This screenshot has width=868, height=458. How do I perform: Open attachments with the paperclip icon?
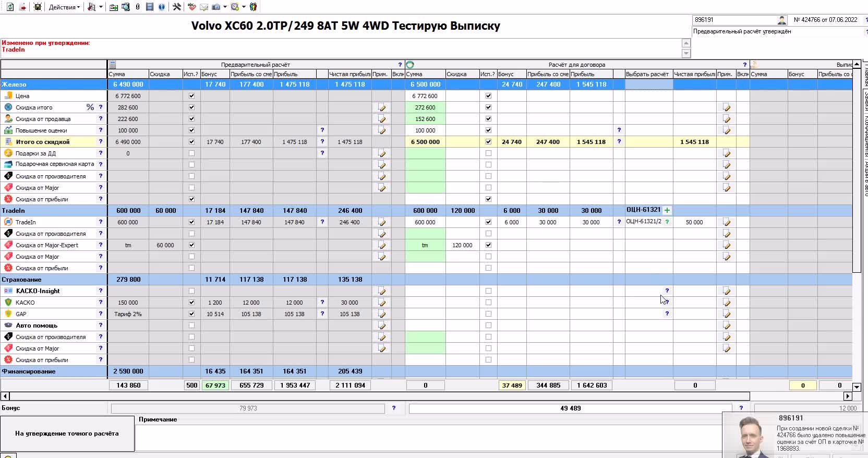(138, 7)
